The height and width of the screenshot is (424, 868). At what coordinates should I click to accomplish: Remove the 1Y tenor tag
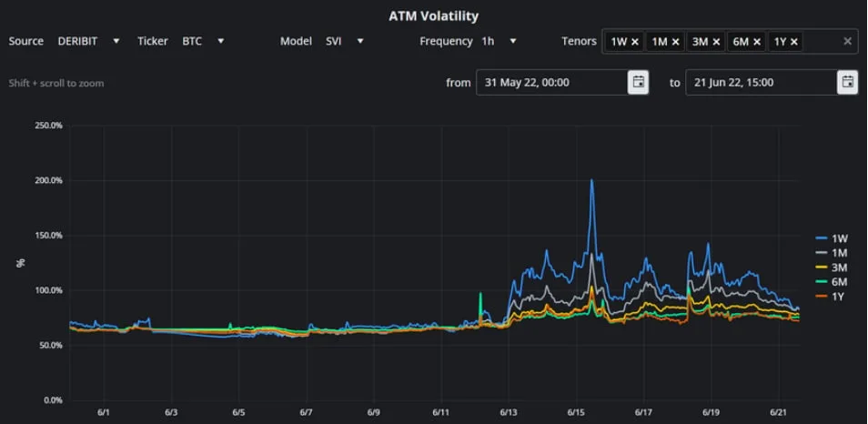pos(794,42)
